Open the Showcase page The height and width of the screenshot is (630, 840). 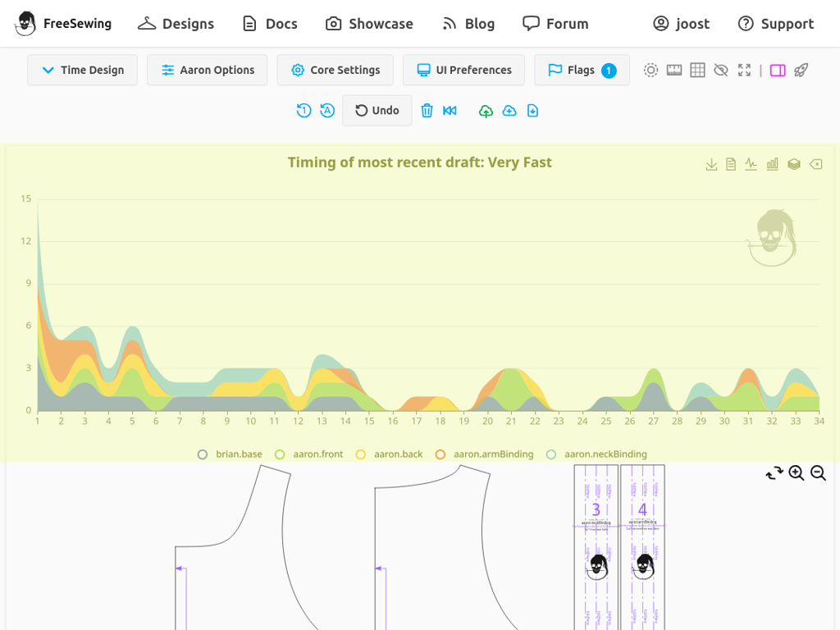[x=370, y=24]
